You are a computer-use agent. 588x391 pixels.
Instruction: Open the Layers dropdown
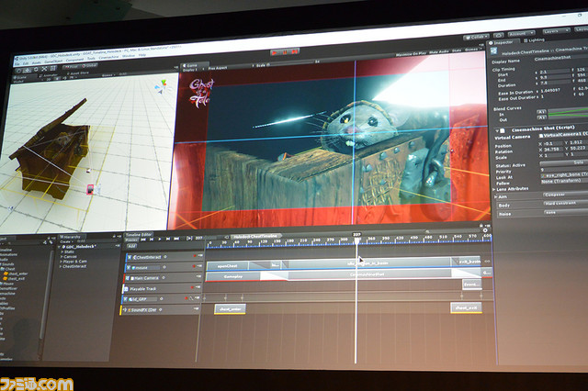tap(556, 32)
